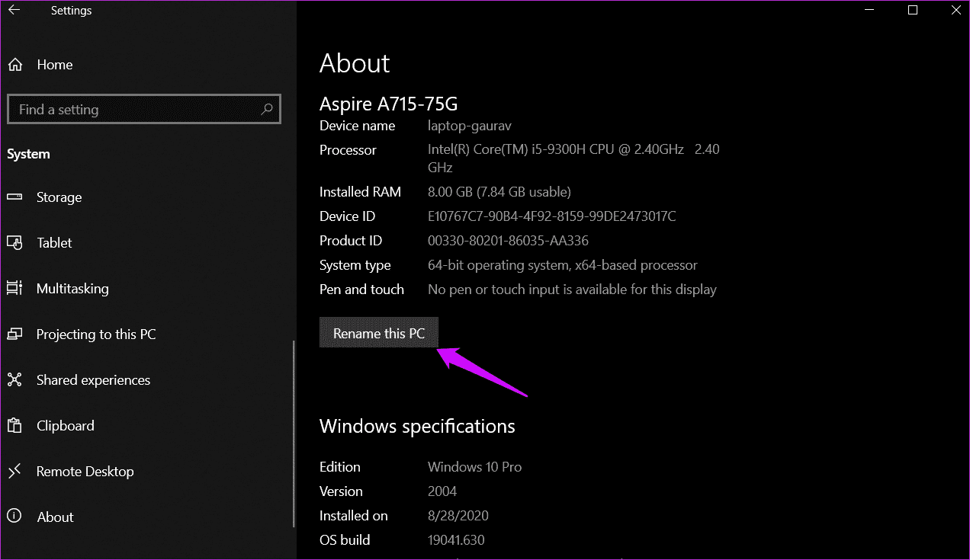
Task: Go to Home label
Action: point(55,65)
